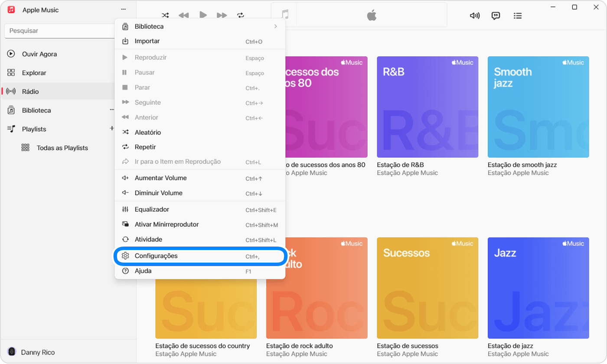Choose Importar from the menu
607x364 pixels.
pyautogui.click(x=200, y=41)
